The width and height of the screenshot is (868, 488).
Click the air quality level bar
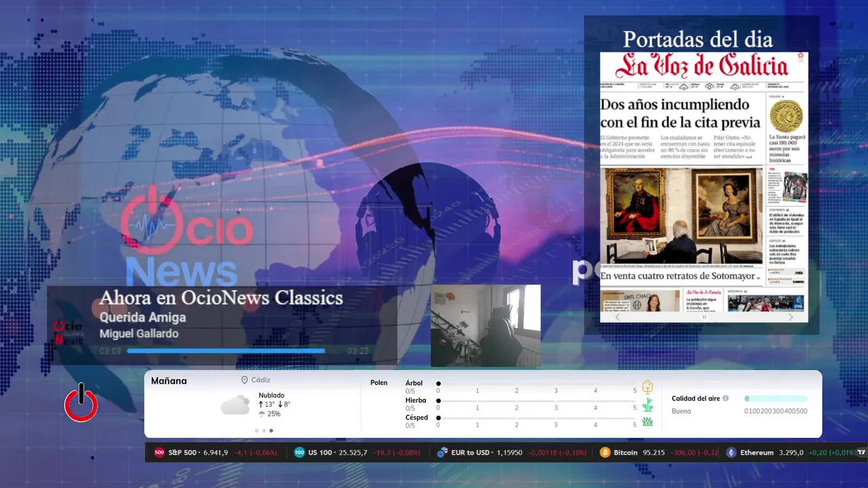coord(776,399)
